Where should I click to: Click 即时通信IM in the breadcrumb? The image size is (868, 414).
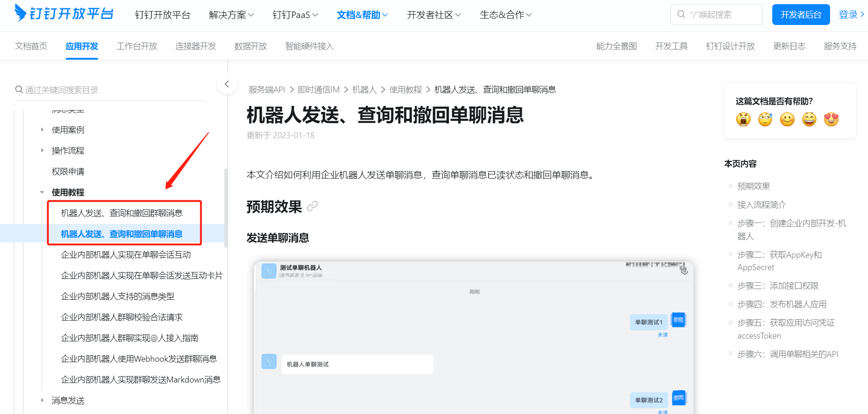[x=319, y=89]
